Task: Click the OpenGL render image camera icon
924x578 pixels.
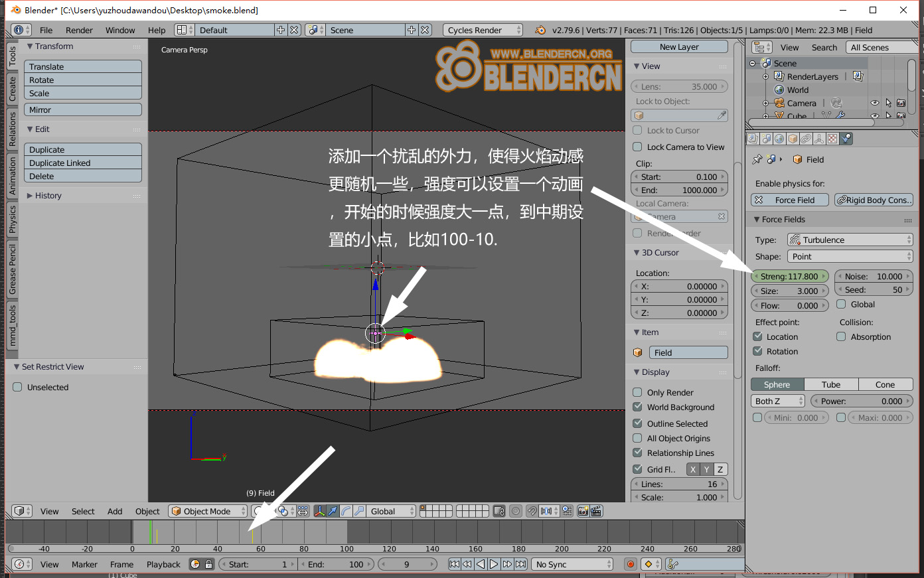Action: tap(583, 511)
